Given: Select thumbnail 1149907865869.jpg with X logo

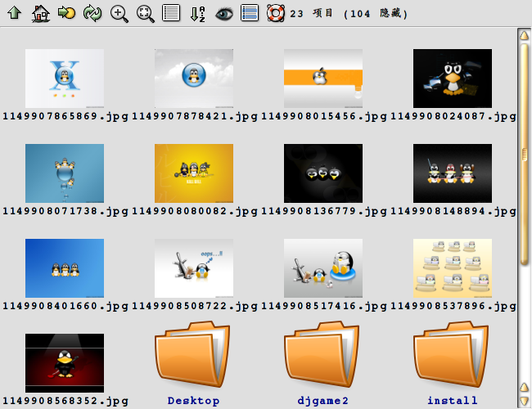Looking at the screenshot, I should 65,79.
